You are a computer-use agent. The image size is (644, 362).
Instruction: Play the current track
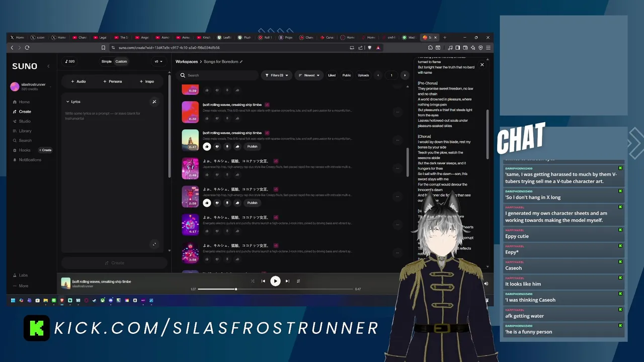pos(275,281)
